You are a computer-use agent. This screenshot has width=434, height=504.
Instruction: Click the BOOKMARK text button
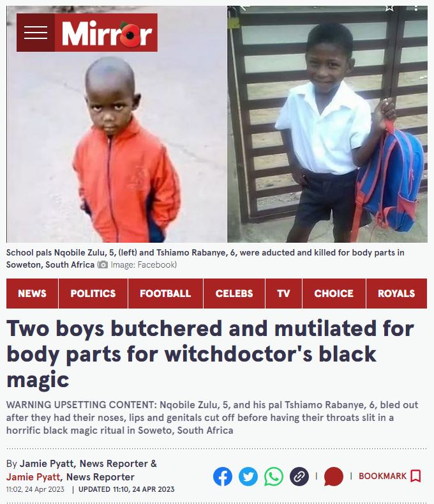click(382, 476)
